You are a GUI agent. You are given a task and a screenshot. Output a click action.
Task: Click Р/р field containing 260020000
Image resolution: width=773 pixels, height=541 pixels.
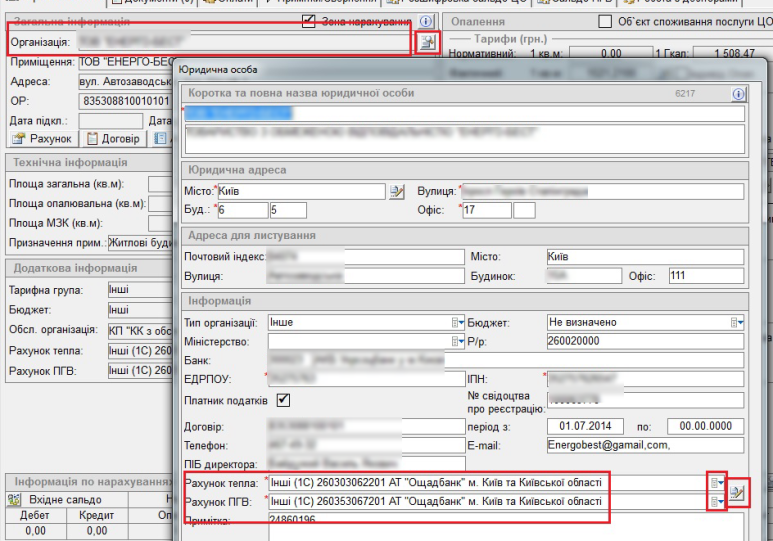(645, 342)
